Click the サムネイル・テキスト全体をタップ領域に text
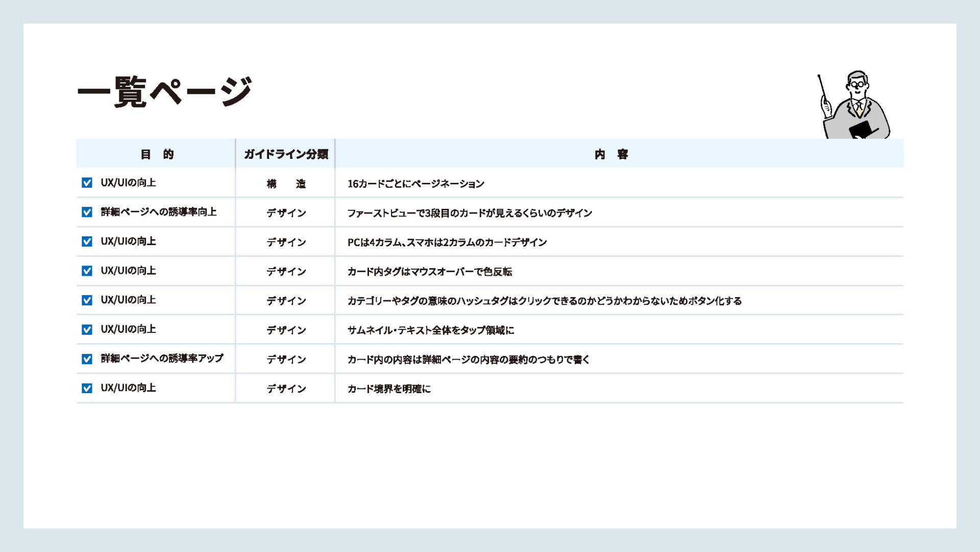The height and width of the screenshot is (552, 980). coord(430,330)
